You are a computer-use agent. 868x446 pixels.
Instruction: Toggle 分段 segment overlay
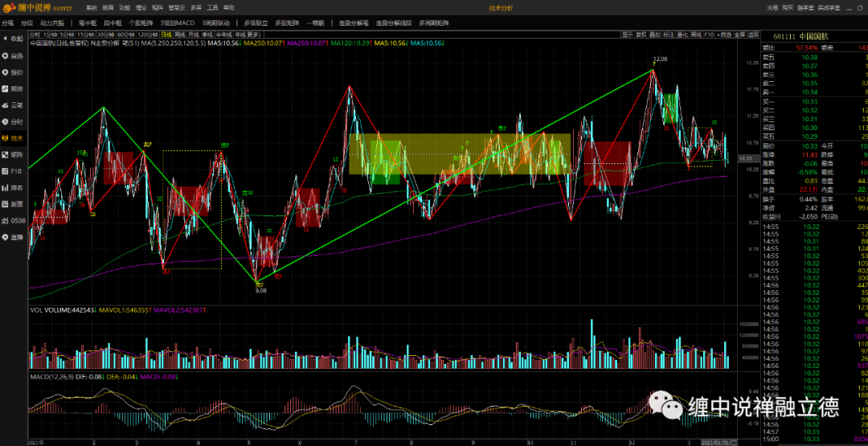[x=27, y=23]
